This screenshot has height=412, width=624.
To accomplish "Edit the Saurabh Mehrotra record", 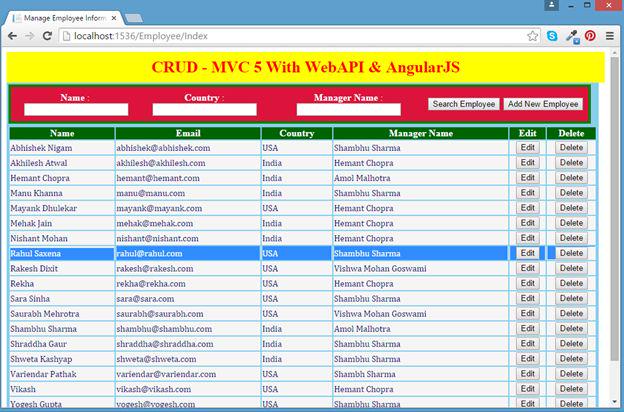I will (528, 314).
